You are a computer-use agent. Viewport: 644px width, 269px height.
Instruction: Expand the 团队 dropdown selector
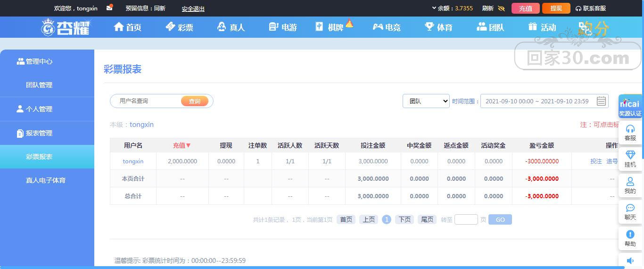tap(426, 101)
